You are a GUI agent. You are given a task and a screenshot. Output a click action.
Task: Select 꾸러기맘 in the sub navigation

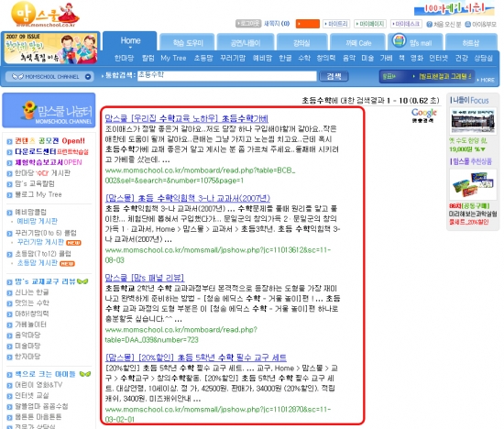[x=233, y=58]
